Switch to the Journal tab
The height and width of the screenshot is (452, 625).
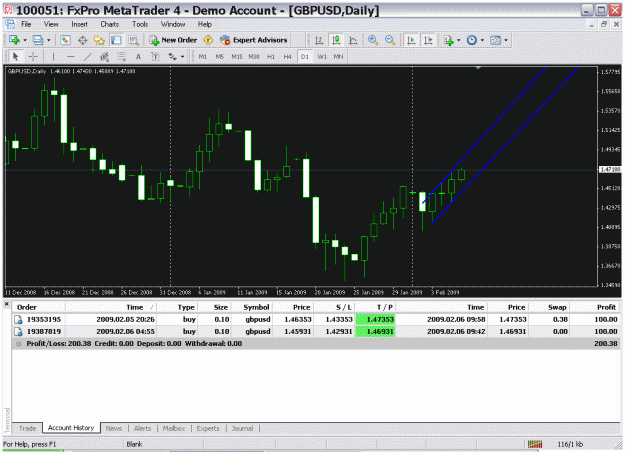[242, 428]
